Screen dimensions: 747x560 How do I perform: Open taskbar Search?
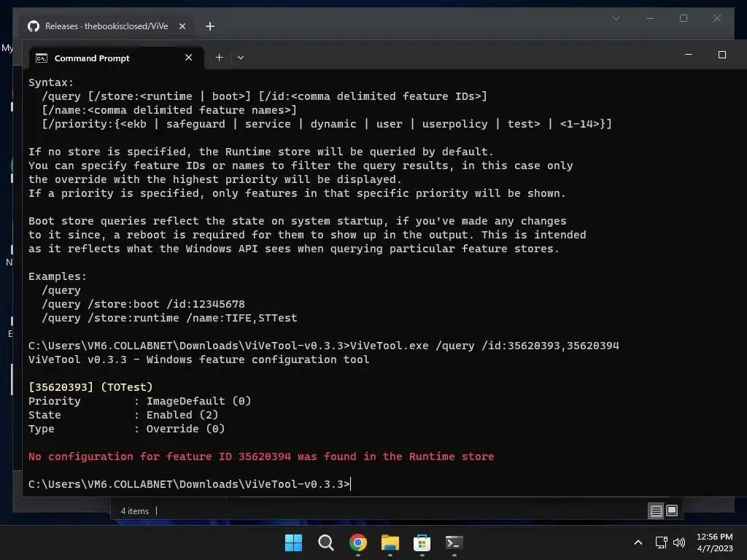pyautogui.click(x=326, y=542)
